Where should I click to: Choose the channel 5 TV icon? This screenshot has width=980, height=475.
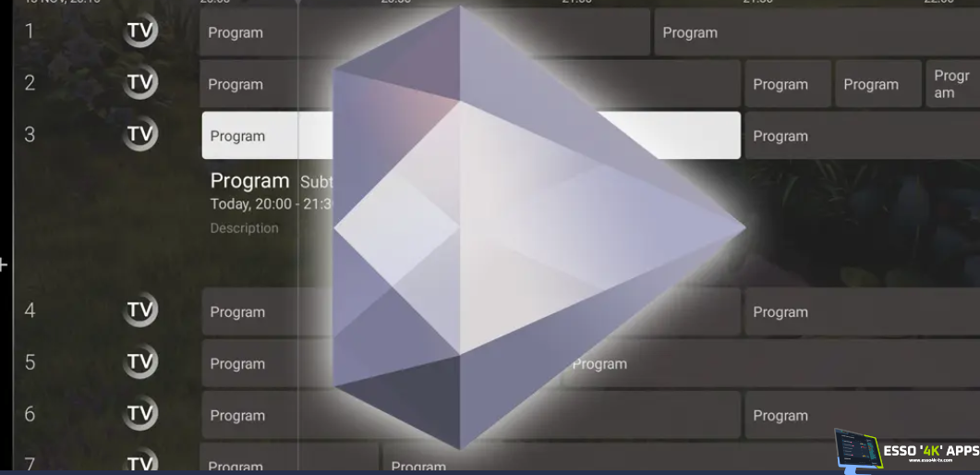(140, 363)
